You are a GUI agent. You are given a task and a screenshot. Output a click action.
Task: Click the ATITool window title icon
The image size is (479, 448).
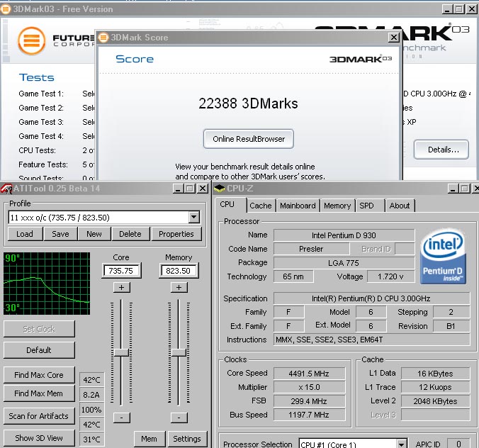point(6,189)
